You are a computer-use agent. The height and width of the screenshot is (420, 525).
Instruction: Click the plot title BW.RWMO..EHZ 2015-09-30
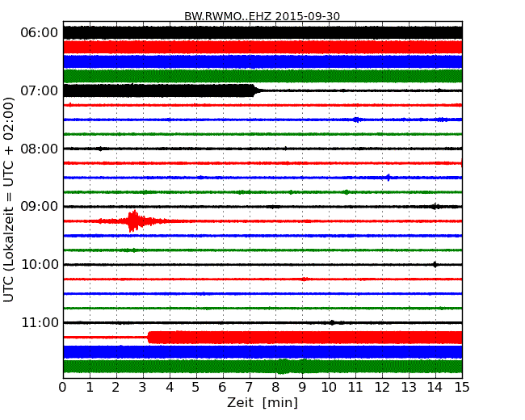tap(262, 16)
